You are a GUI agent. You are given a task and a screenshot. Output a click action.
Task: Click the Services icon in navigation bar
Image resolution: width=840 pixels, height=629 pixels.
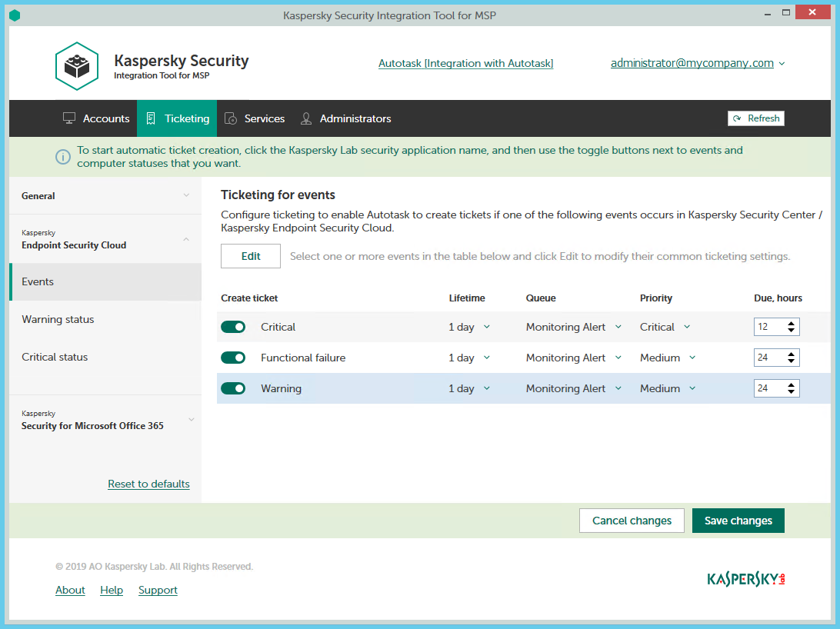[x=231, y=118]
